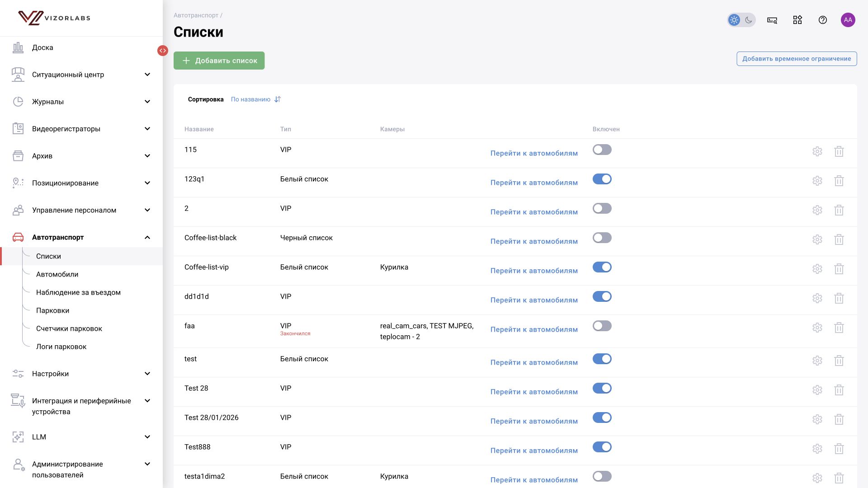Image resolution: width=868 pixels, height=488 pixels.
Task: Click the VizorLabs logo
Action: coord(54,18)
